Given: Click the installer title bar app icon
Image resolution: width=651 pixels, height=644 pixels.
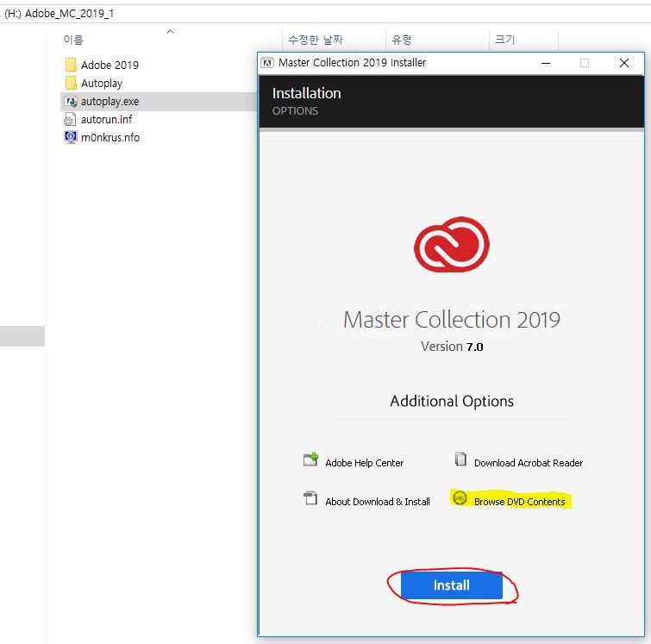Looking at the screenshot, I should point(267,63).
